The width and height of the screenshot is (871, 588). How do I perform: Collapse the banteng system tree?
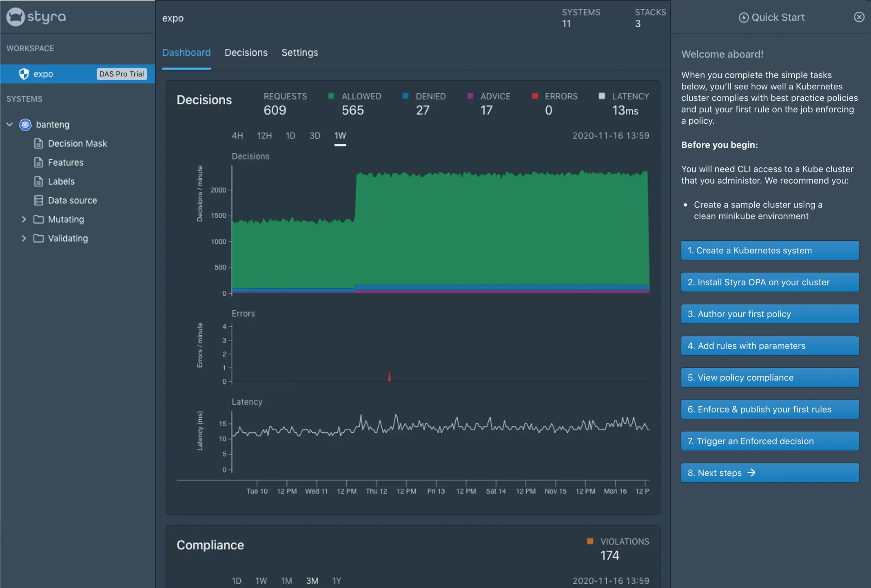(10, 124)
